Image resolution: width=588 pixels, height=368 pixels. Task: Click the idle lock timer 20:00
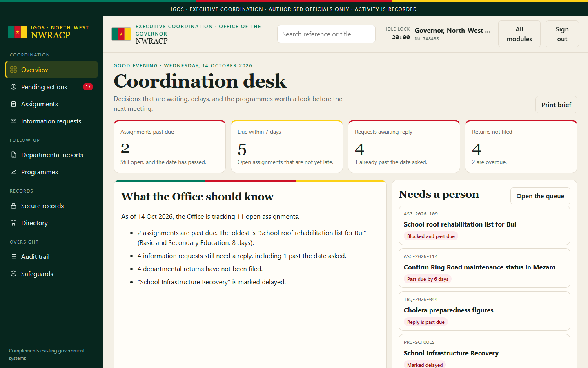[401, 37]
